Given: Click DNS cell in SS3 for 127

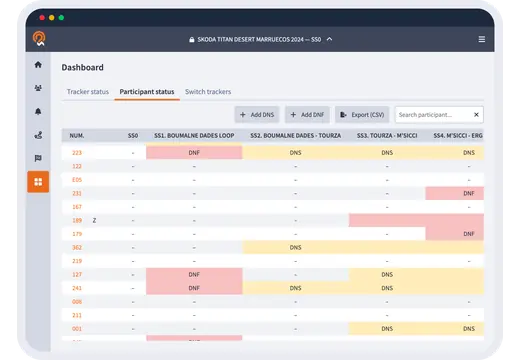Looking at the screenshot, I should pyautogui.click(x=387, y=275).
